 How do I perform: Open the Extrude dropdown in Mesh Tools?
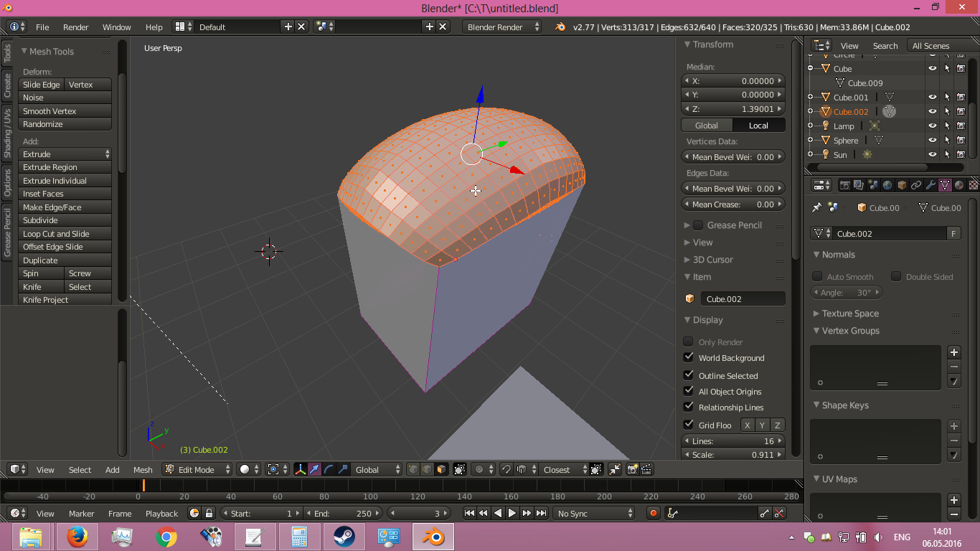(x=65, y=154)
